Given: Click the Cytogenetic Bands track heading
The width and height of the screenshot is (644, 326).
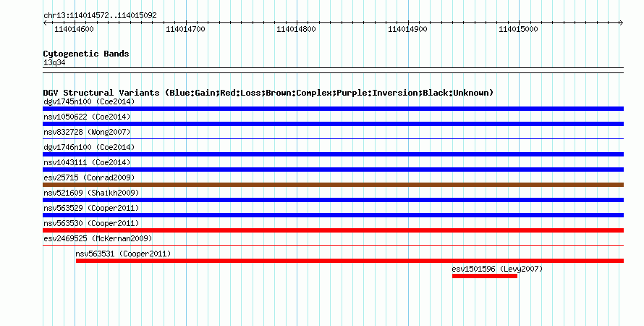Looking at the screenshot, I should [86, 54].
